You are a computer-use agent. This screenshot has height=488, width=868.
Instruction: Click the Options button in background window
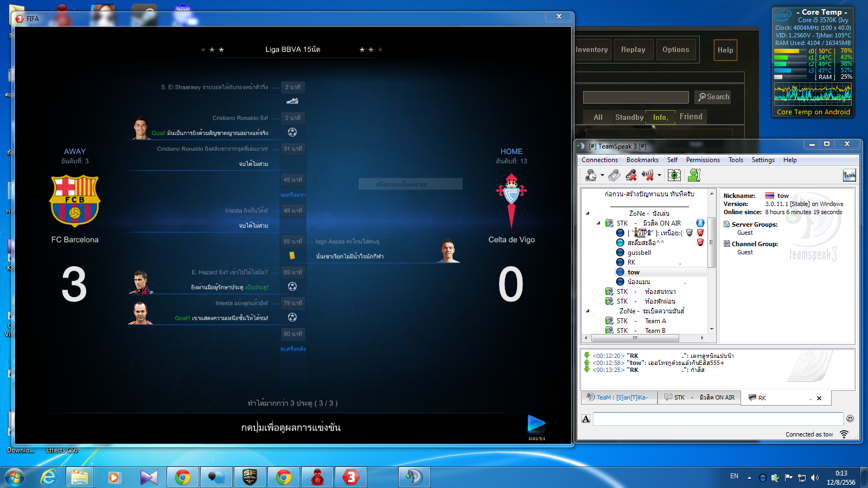tap(675, 50)
